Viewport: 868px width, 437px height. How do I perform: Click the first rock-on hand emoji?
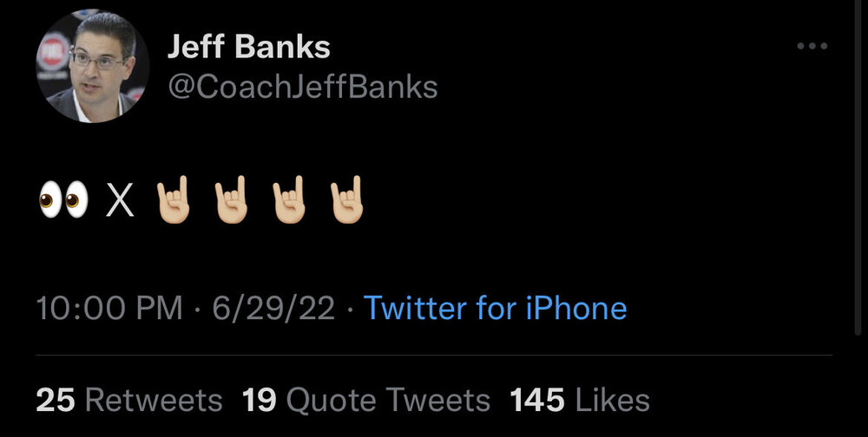(173, 201)
